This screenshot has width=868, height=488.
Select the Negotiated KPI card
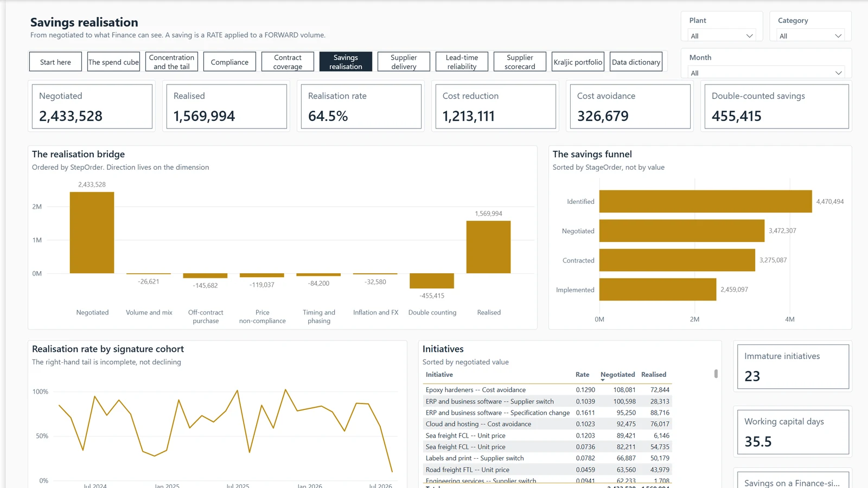click(x=92, y=106)
